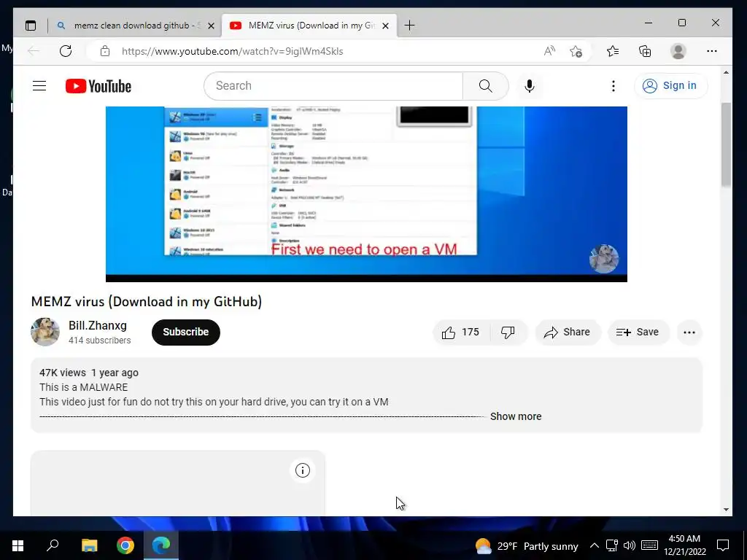
Task: Close the memz clean download github tab
Action: point(211,26)
